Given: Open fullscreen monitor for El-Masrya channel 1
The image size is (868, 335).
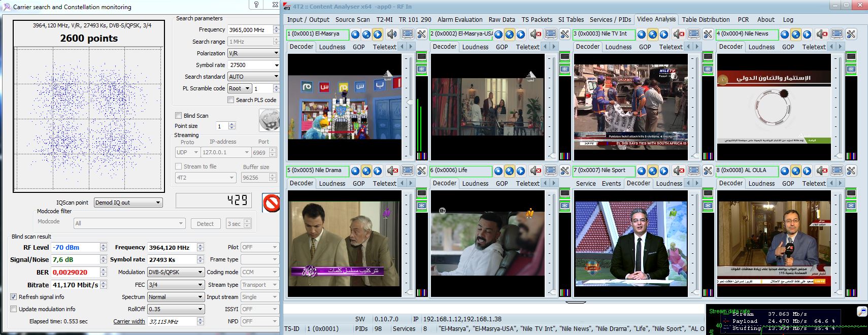Looking at the screenshot, I should click(408, 35).
